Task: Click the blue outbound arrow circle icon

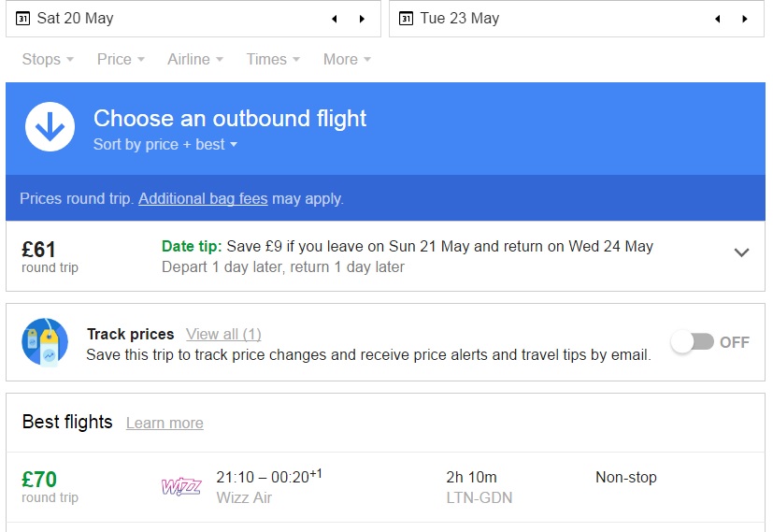Action: pos(50,127)
